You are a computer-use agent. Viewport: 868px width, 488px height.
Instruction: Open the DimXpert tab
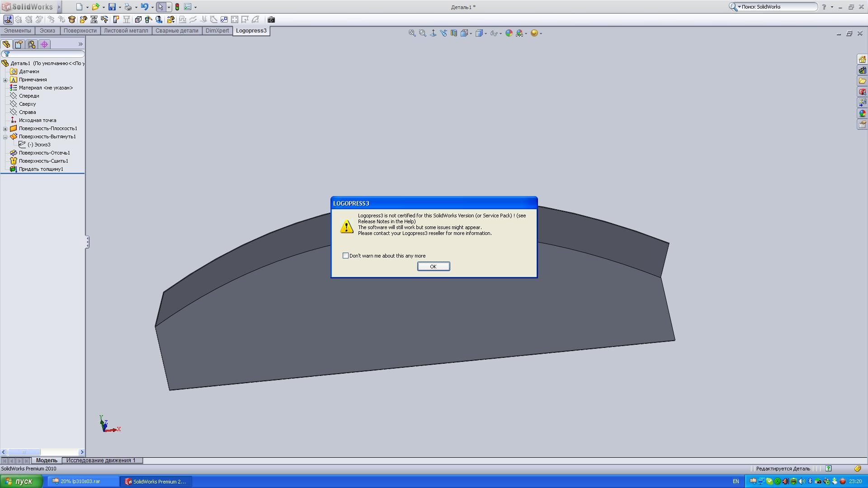click(x=217, y=31)
